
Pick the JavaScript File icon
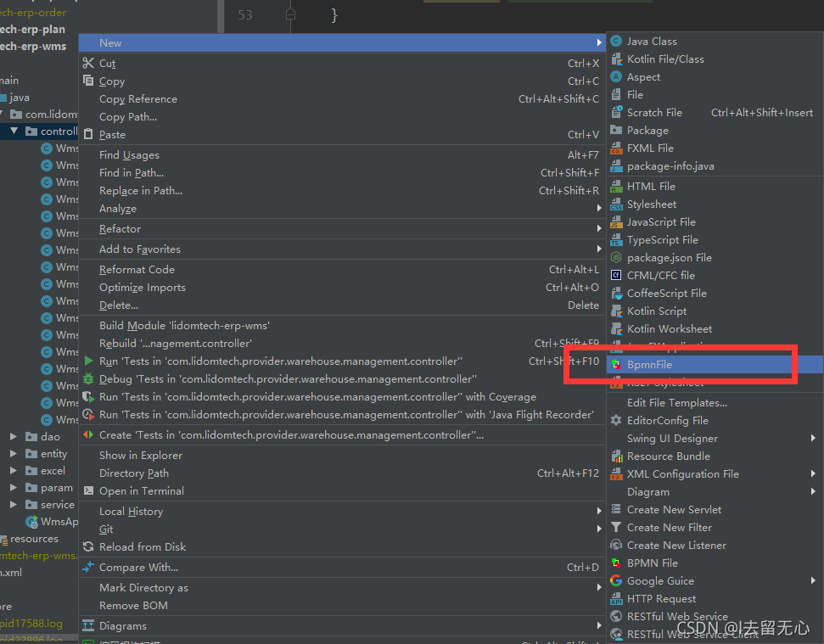click(616, 221)
